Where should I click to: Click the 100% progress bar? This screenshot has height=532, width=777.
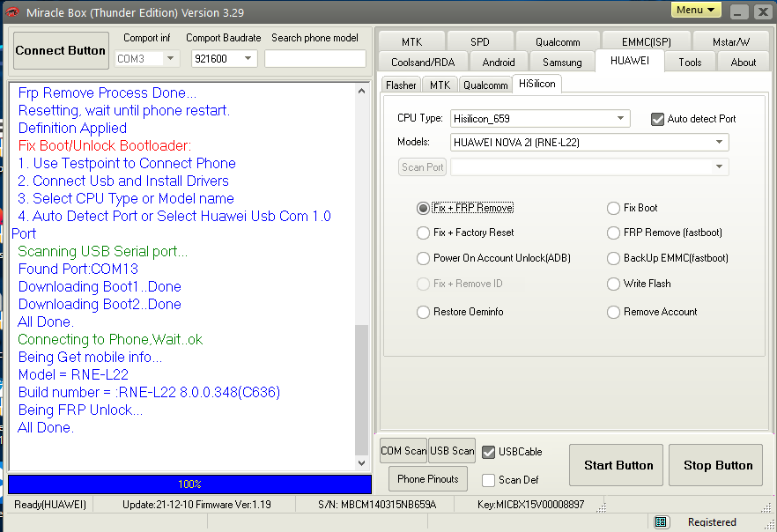(x=189, y=484)
